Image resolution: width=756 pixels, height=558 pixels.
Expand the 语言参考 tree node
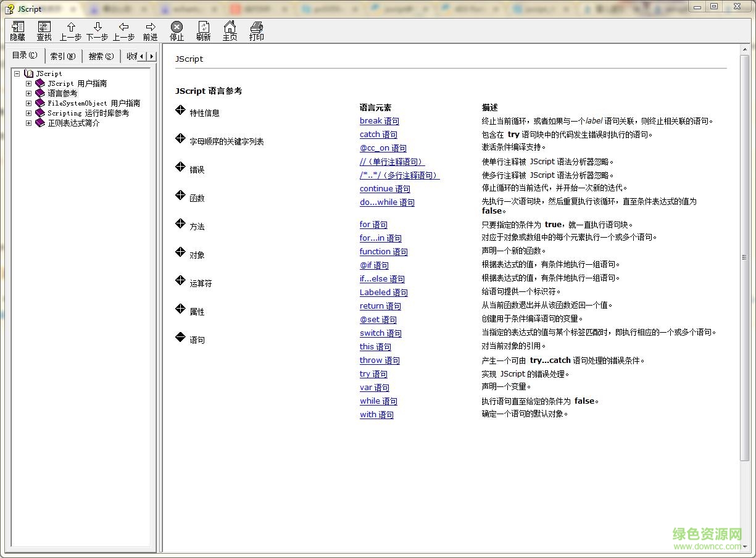coord(28,93)
